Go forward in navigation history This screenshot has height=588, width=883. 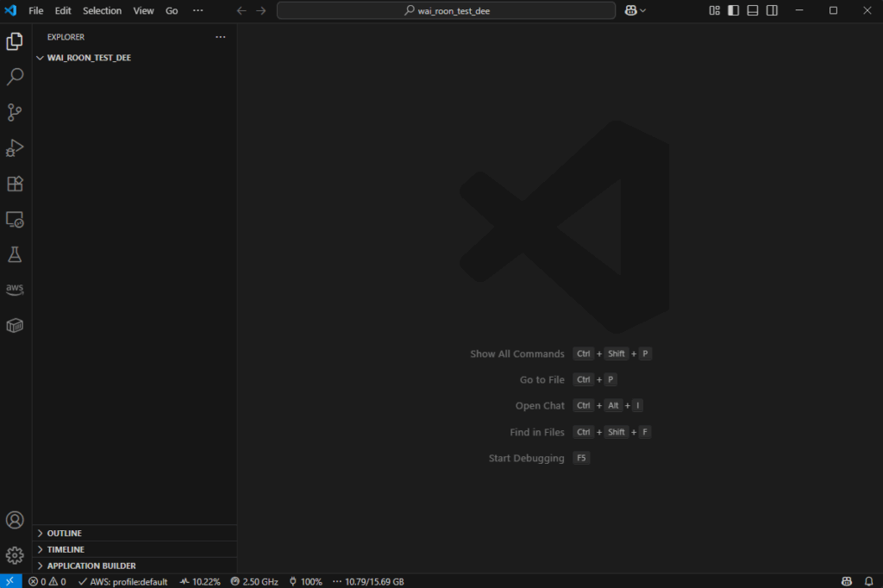(260, 10)
